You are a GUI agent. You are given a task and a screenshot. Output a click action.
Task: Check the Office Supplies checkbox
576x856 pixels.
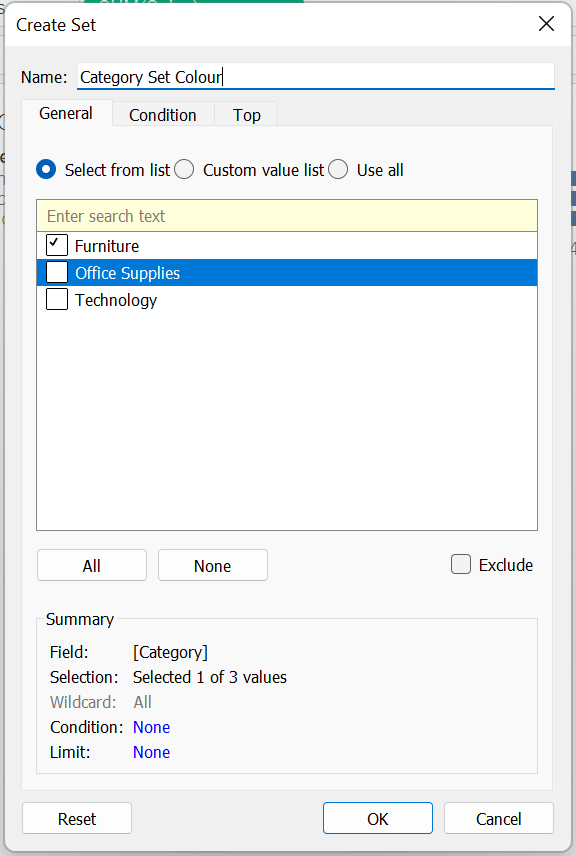click(57, 272)
